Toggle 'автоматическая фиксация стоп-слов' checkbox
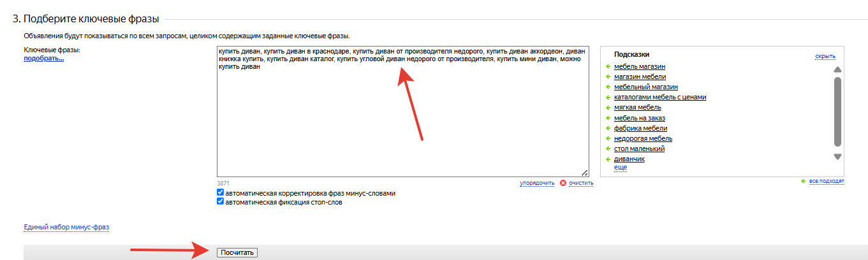This screenshot has width=868, height=260. pyautogui.click(x=220, y=201)
